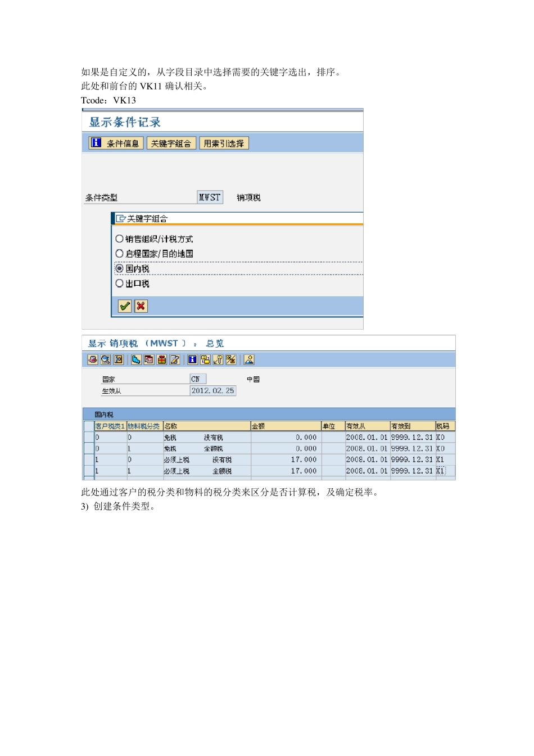Screen dimensions: 534x756
Task: Click the 生效从 date field 2012.02.25
Action: [213, 390]
